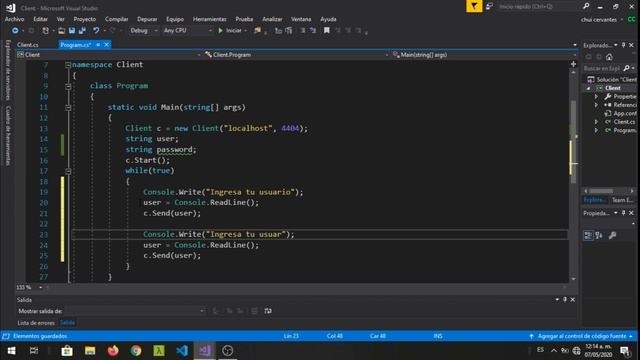
Task: Open the Depurar menu
Action: click(147, 19)
